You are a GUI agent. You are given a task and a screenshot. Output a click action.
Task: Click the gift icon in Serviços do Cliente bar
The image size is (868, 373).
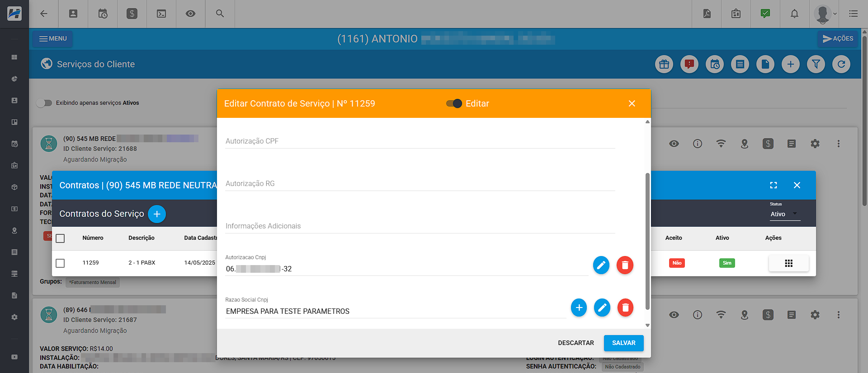pos(664,64)
